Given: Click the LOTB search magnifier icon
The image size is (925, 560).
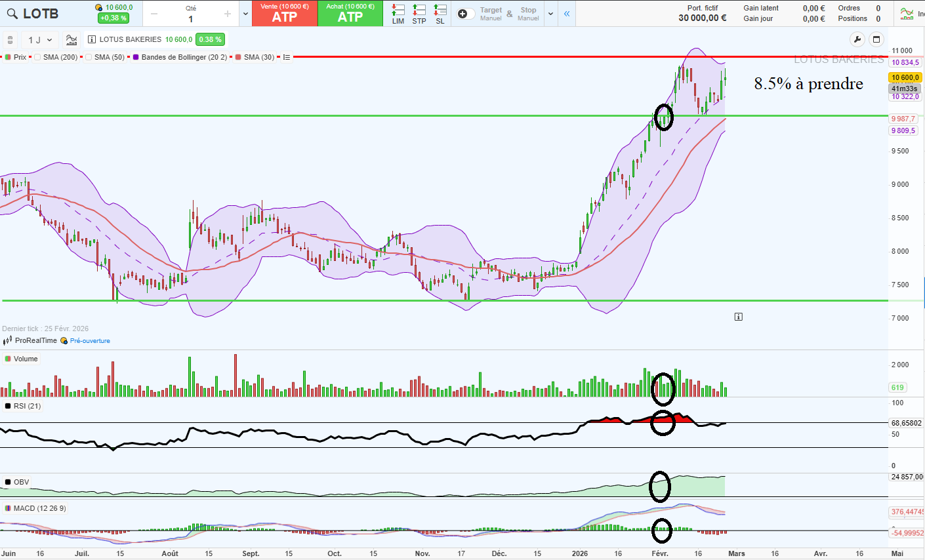Looking at the screenshot, I should click(x=12, y=13).
